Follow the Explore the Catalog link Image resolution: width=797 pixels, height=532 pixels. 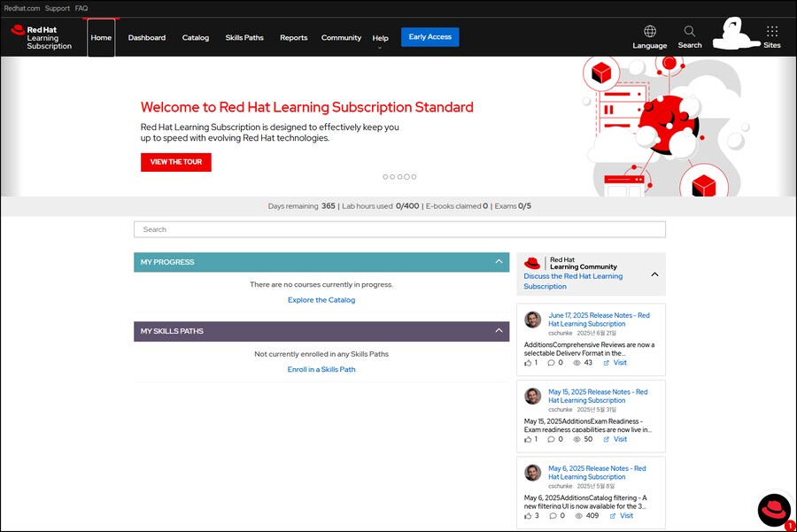click(321, 300)
